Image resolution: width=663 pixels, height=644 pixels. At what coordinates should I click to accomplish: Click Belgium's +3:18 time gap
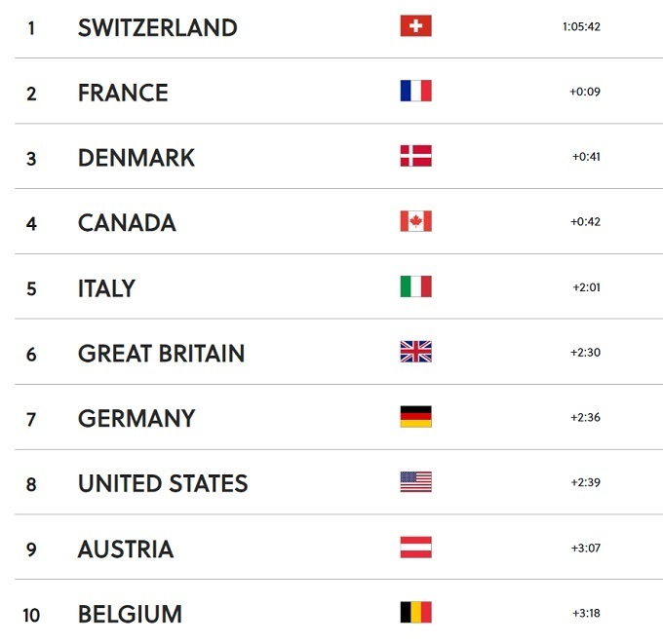(586, 614)
